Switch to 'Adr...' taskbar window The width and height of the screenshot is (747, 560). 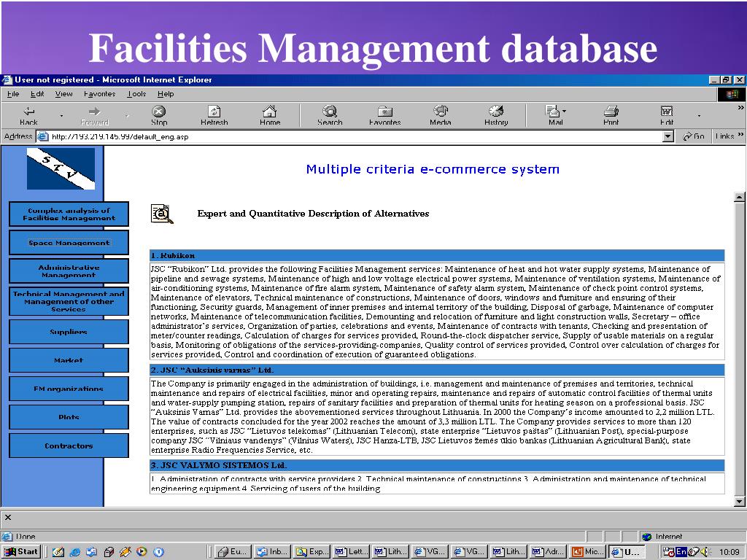549,551
